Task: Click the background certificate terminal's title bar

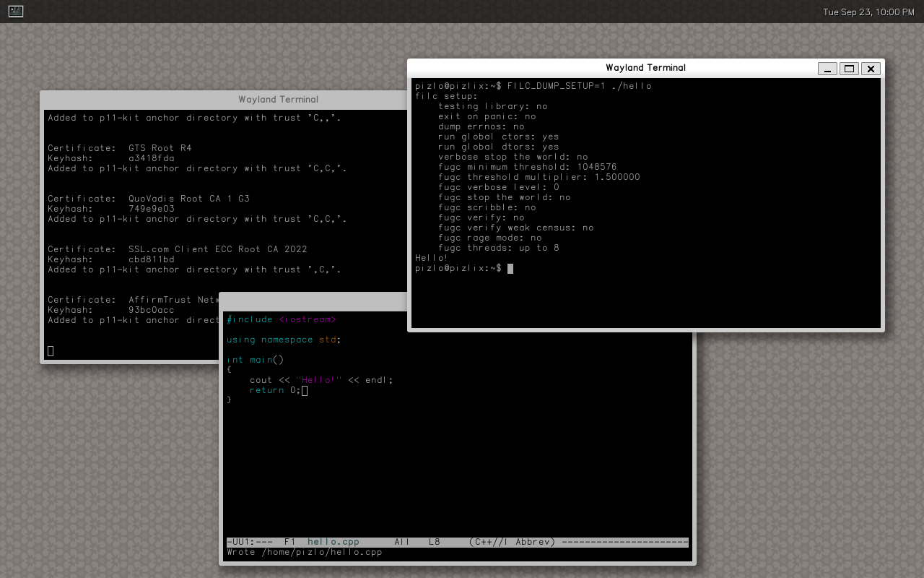Action: [278, 100]
